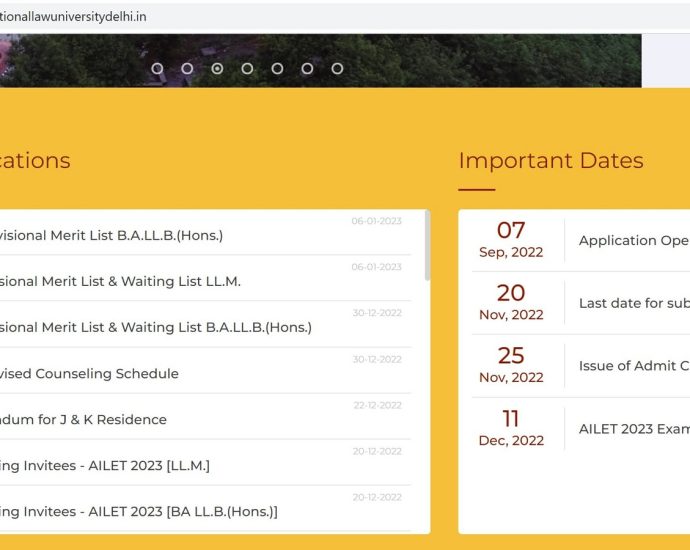Screen dimensions: 690x550
Task: Show the last carousel slide dot
Action: (337, 69)
